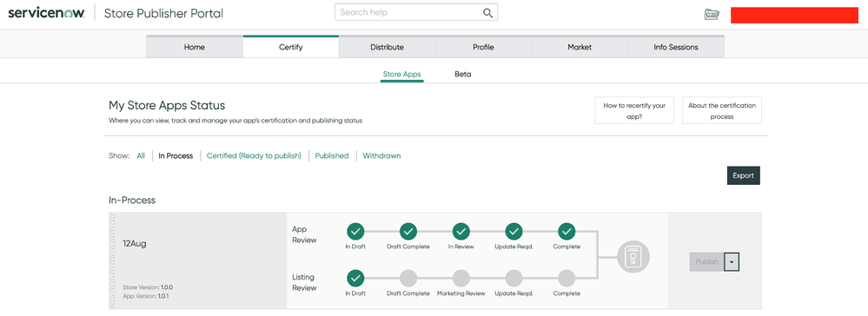
Task: Click the Store Version 1.0.0 text
Action: tap(148, 287)
